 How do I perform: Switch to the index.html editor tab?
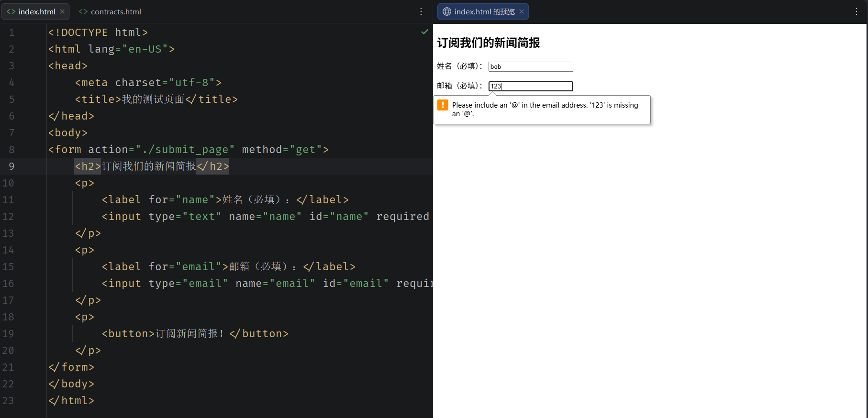[36, 11]
